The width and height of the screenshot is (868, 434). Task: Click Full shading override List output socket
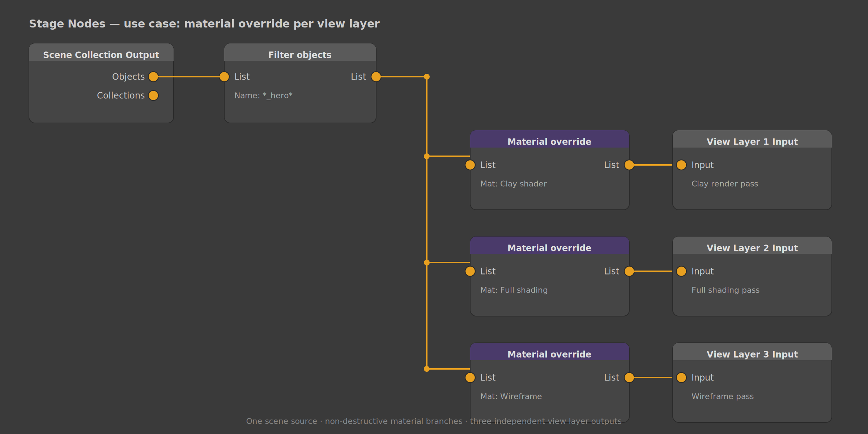tap(629, 271)
